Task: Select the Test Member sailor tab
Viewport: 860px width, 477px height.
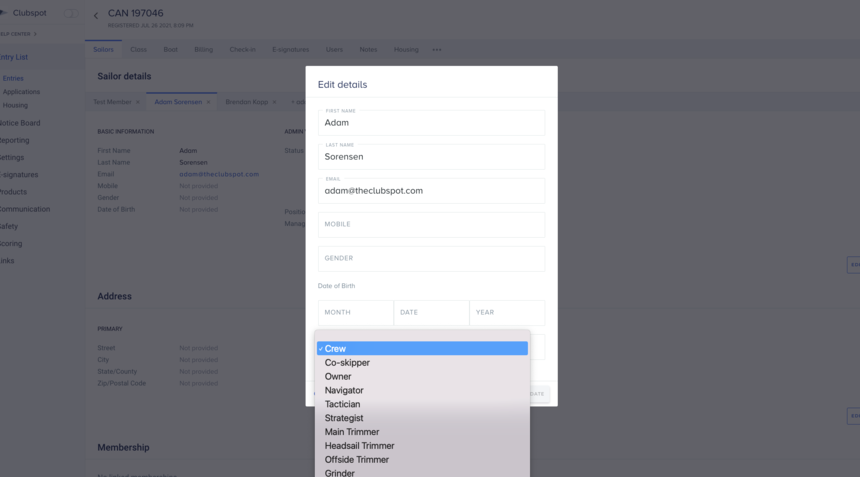Action: [x=112, y=102]
